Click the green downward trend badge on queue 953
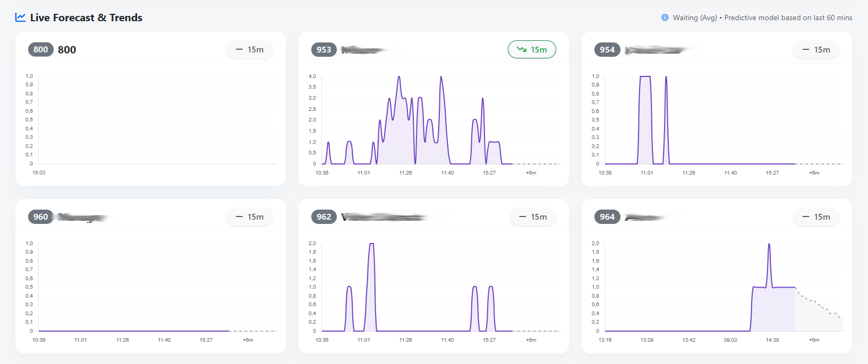Screen dimensions: 868x364 [532, 49]
